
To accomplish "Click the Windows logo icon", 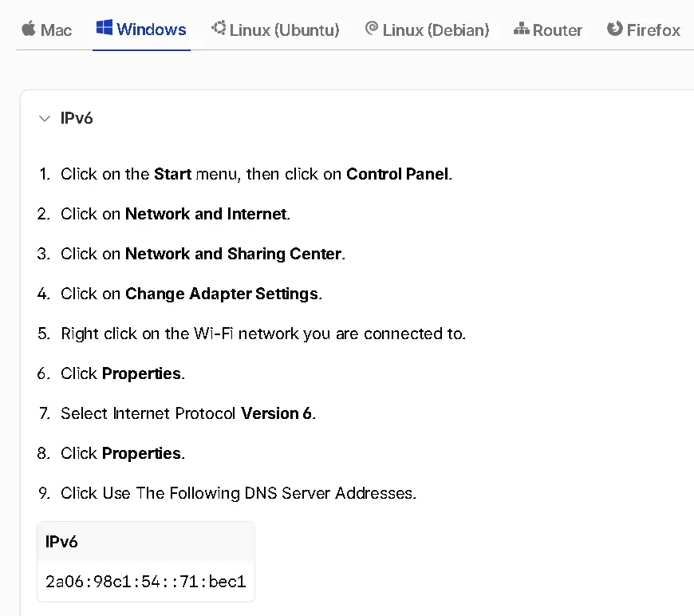I will (104, 27).
